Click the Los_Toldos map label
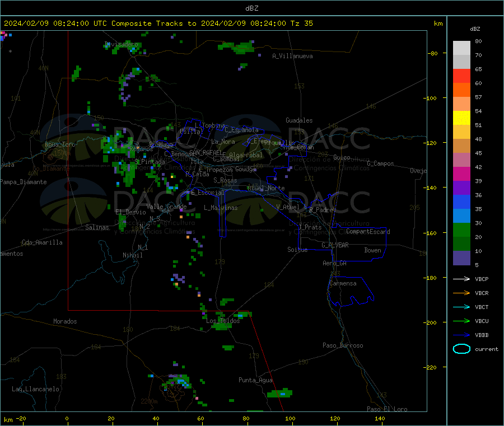 click(x=223, y=321)
